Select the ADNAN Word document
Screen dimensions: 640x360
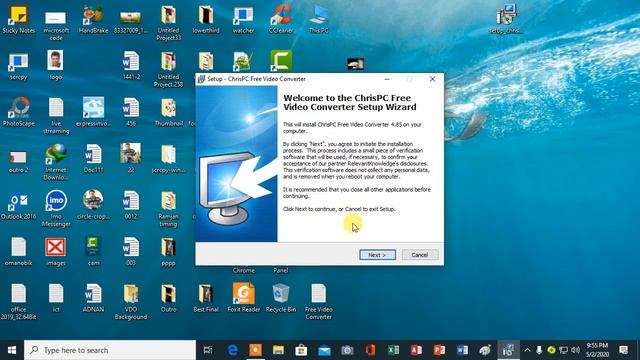pos(93,298)
